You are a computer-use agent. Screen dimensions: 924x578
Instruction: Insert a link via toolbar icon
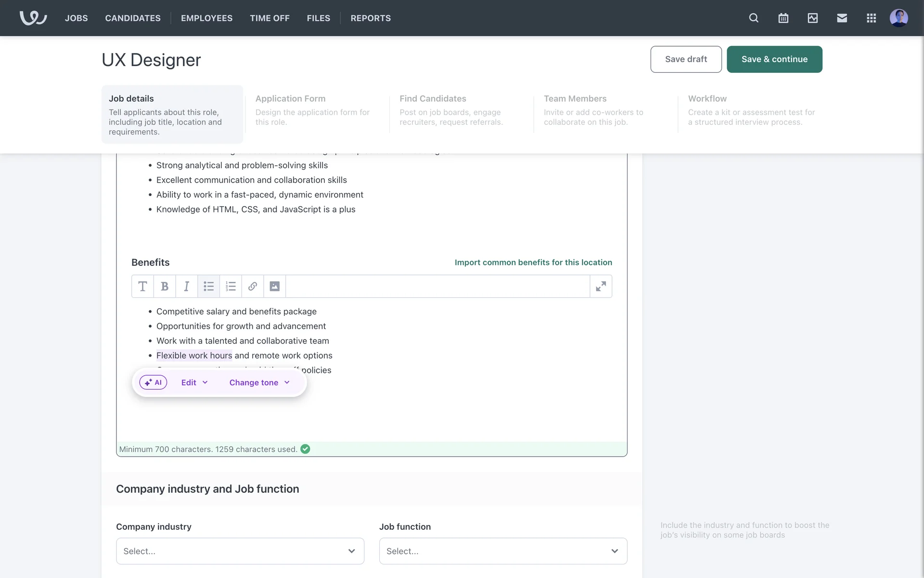pos(253,287)
